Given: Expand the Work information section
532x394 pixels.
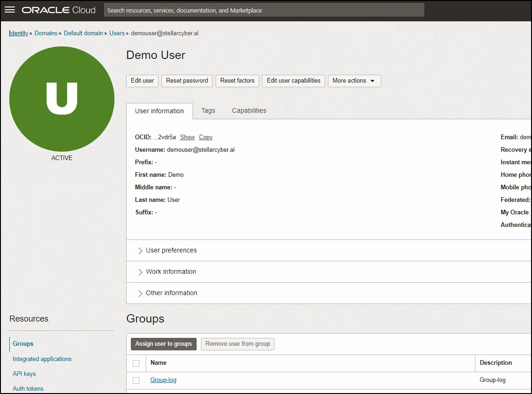Looking at the screenshot, I should click(x=171, y=272).
